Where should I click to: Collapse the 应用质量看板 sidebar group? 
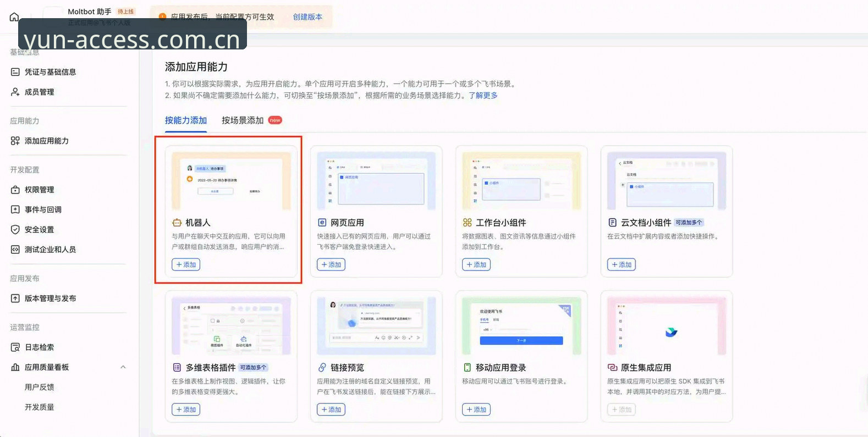pyautogui.click(x=123, y=367)
